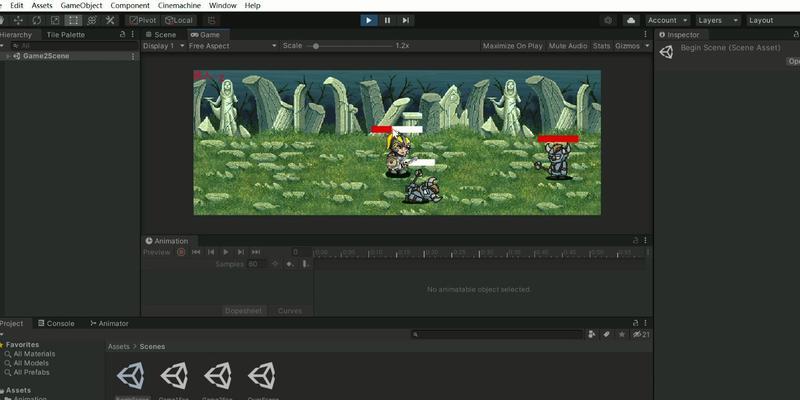Open custom editor tools
The height and width of the screenshot is (400, 800).
click(x=110, y=20)
